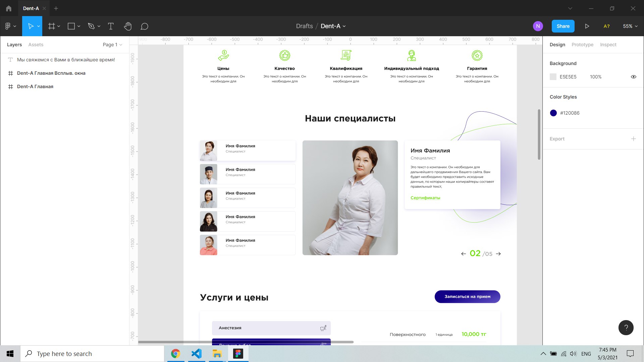
Task: Click the Услуги и цены heading
Action: click(234, 298)
